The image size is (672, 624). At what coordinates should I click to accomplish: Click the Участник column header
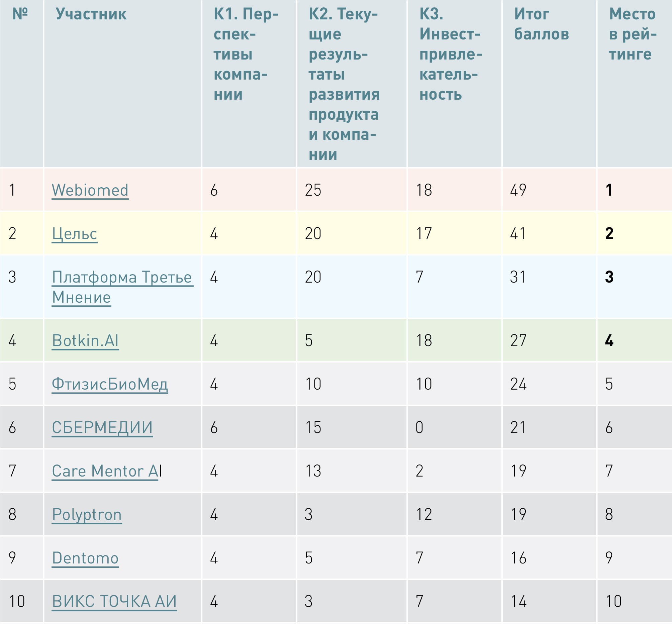[91, 14]
